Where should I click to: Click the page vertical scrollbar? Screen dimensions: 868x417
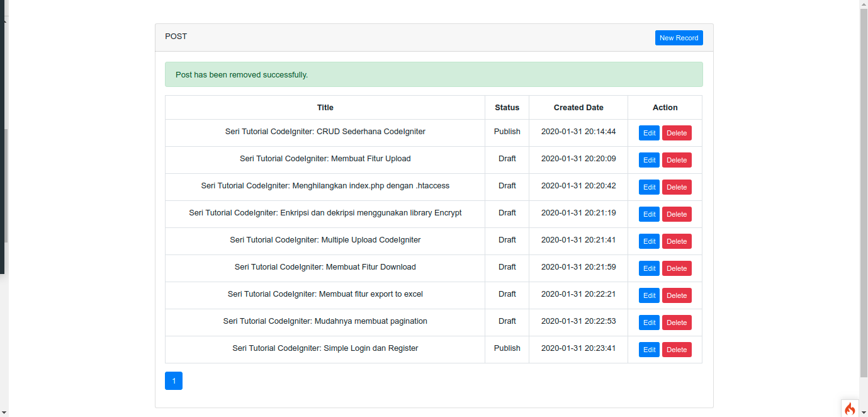864,189
